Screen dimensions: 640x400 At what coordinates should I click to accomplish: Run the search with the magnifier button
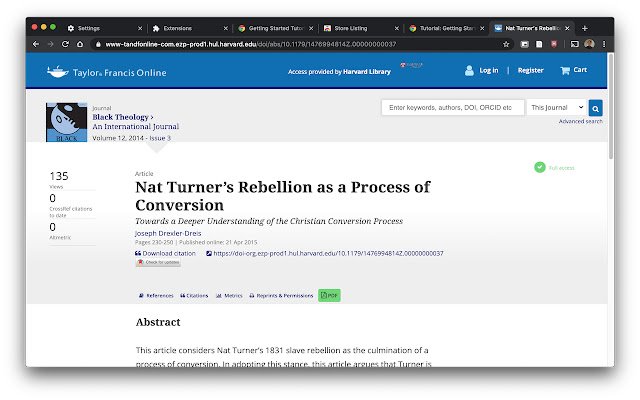(596, 108)
